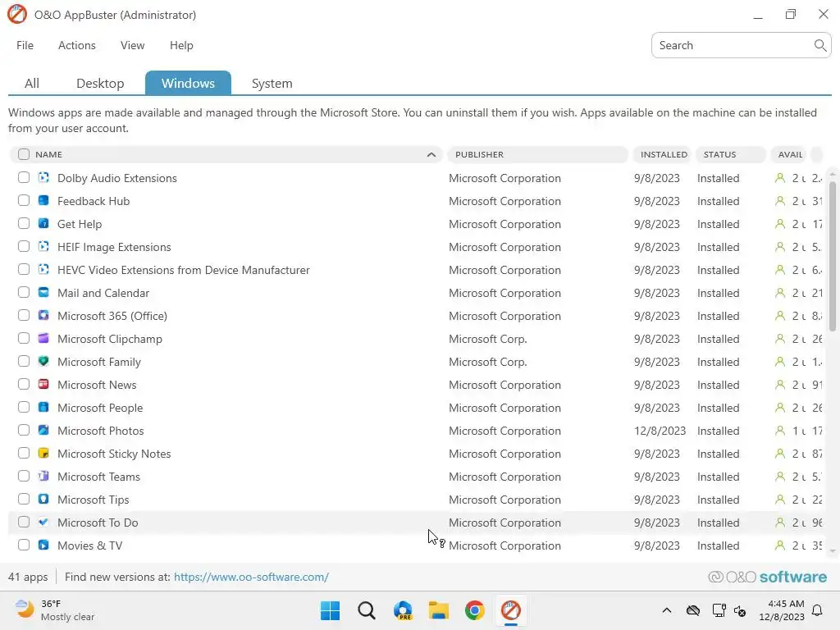Sort by AVAIL column header

[790, 154]
